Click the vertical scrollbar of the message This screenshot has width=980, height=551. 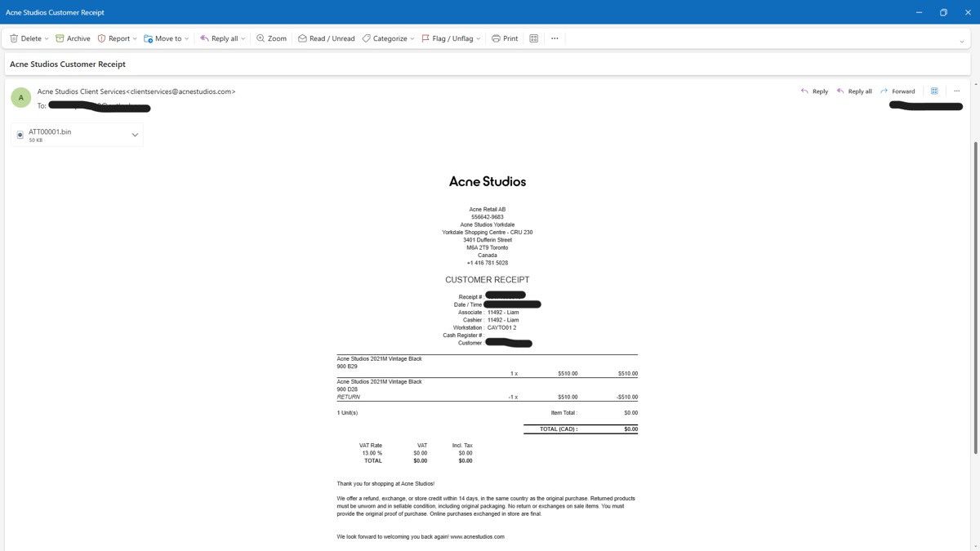point(976,297)
